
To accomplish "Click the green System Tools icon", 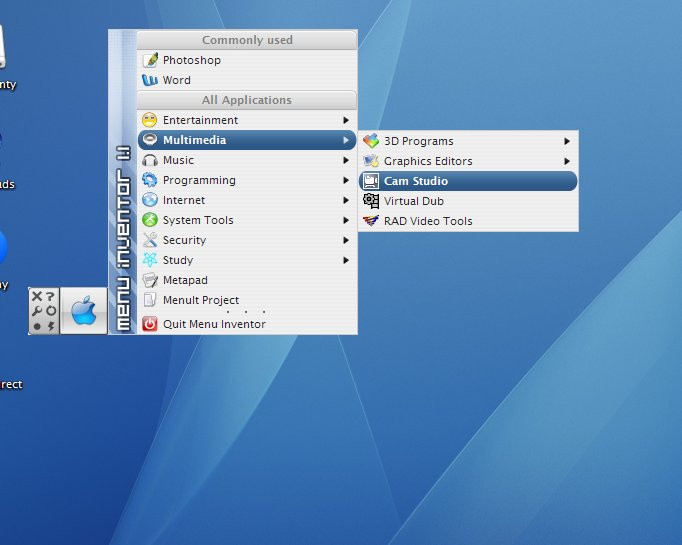I will (x=150, y=220).
